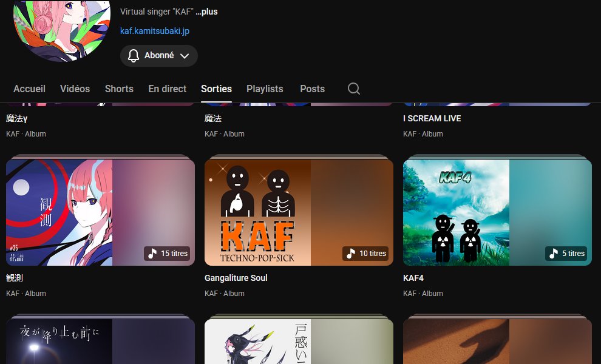601x364 pixels.
Task: Click the 15 titres badge
Action: point(167,253)
